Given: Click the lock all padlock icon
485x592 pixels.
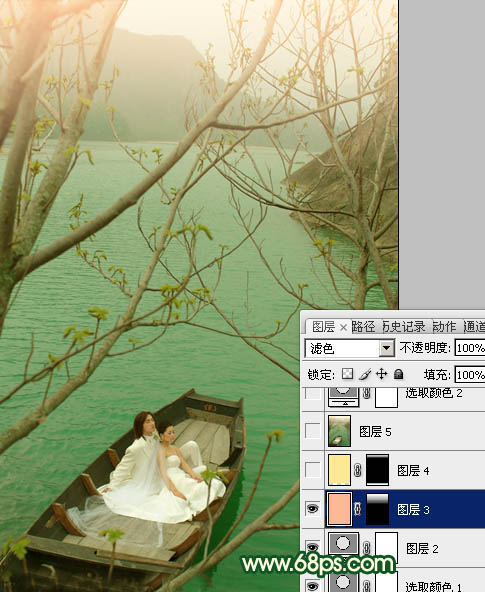Looking at the screenshot, I should pyautogui.click(x=398, y=374).
